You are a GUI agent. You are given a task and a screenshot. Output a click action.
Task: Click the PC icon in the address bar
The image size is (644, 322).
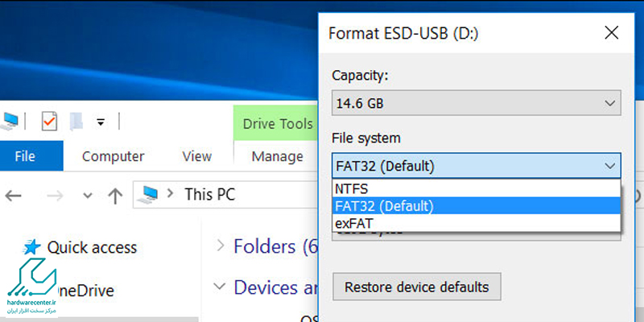click(x=150, y=194)
